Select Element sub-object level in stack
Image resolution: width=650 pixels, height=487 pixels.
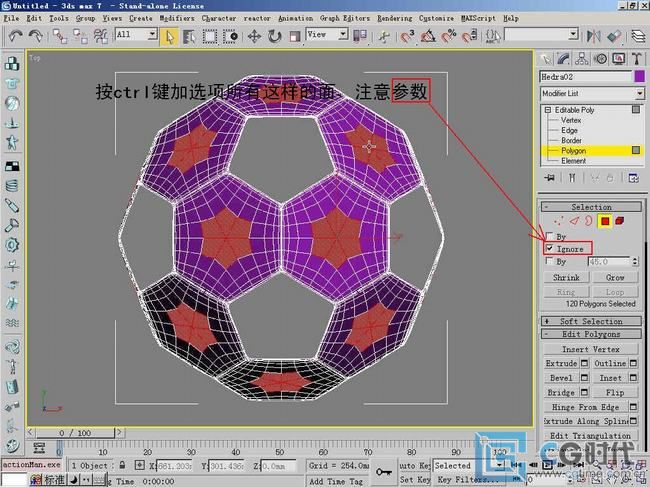pyautogui.click(x=573, y=161)
